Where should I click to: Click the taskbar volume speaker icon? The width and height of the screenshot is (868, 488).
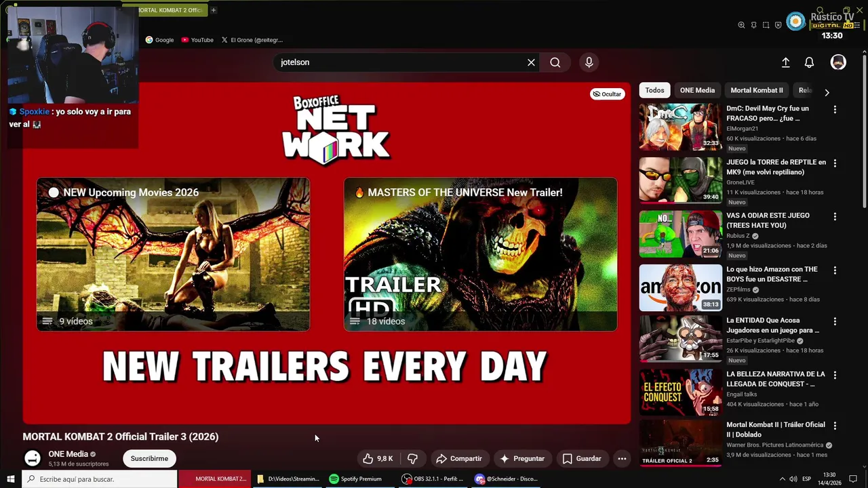[x=794, y=479]
